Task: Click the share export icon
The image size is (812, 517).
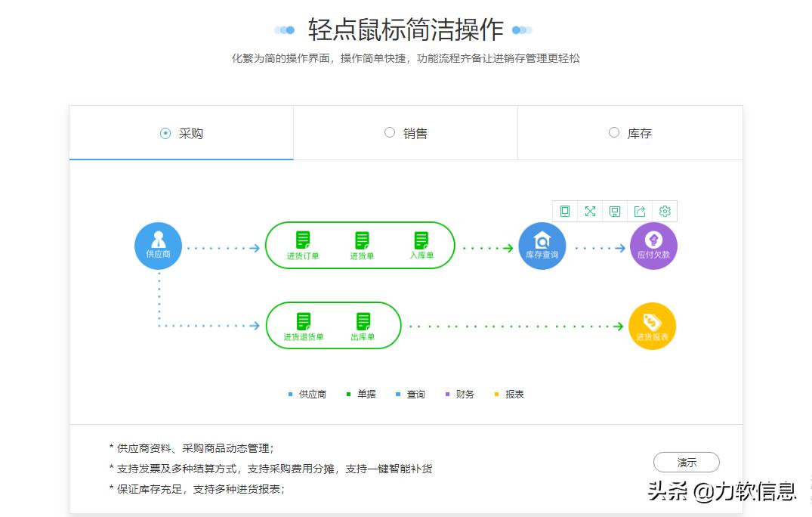Action: point(640,212)
